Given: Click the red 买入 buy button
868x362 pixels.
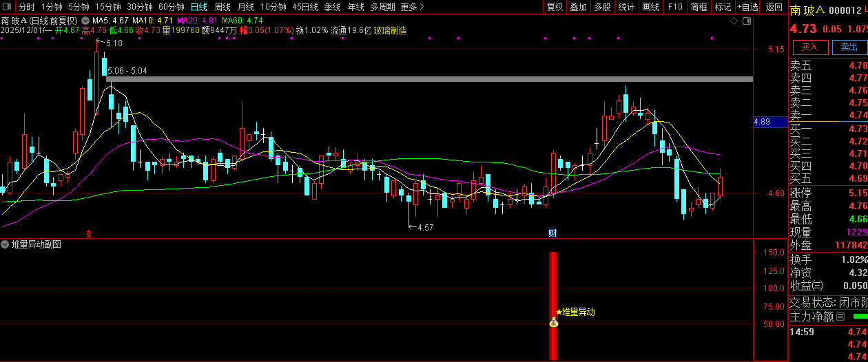Looking at the screenshot, I should coord(809,47).
